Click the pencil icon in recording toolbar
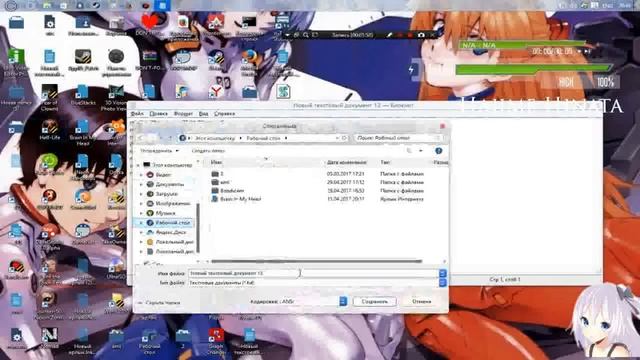 point(389,36)
